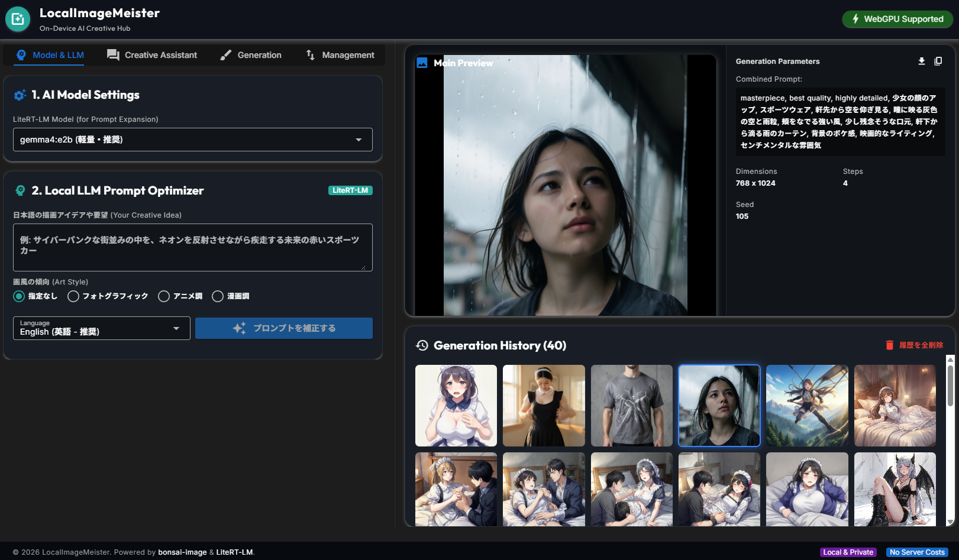The image size is (959, 560).
Task: Click the WebGPU Supported lightning badge
Action: tap(897, 19)
